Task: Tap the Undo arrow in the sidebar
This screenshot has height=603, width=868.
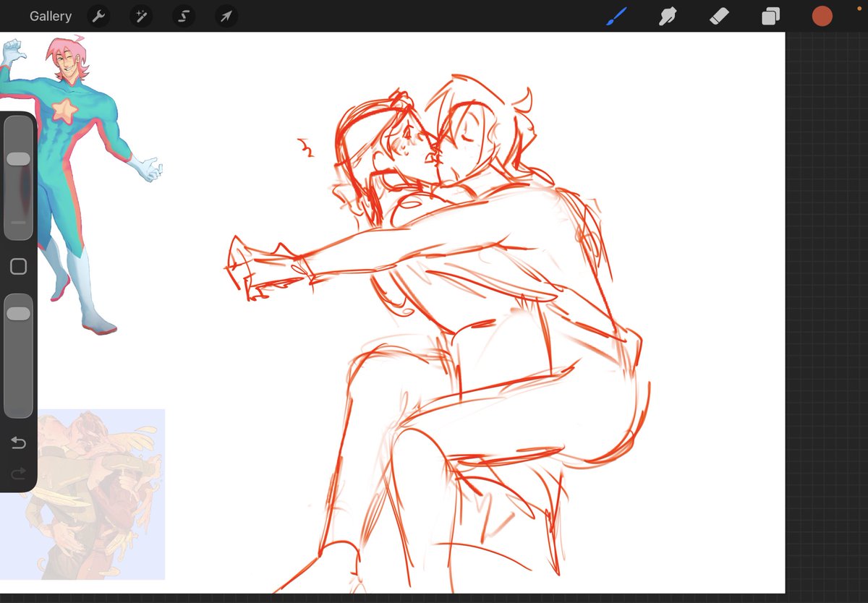Action: click(x=18, y=442)
